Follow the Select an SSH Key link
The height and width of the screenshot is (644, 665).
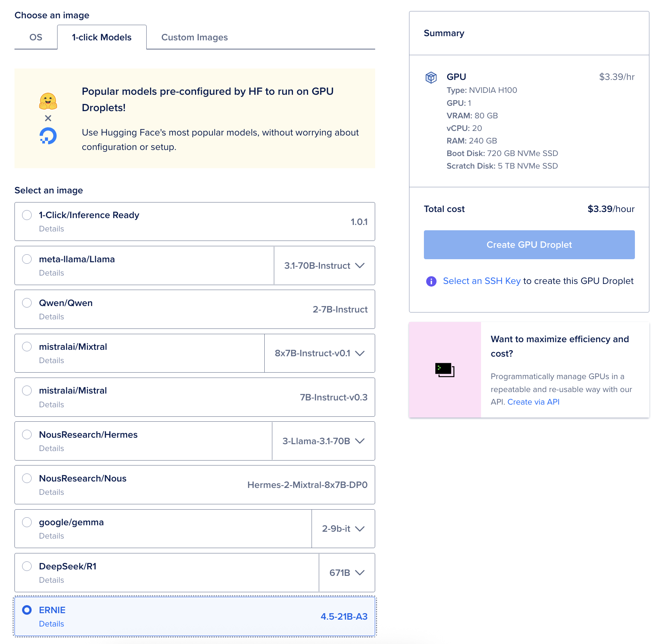(x=481, y=281)
